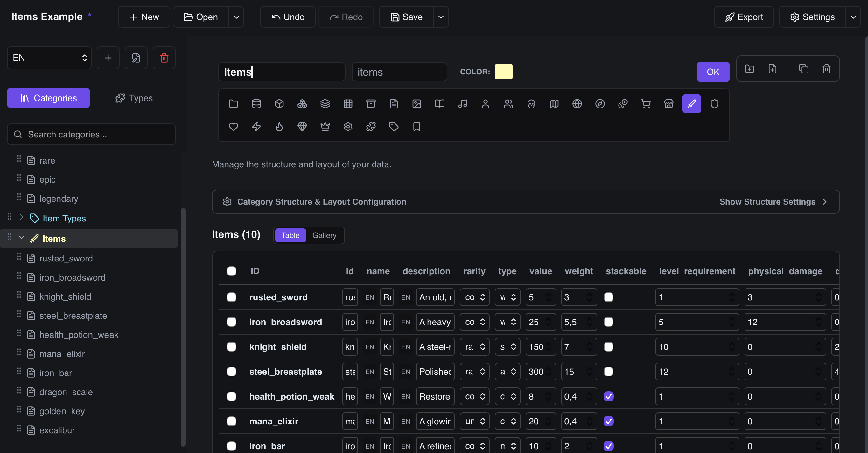Click the Undo button
868x453 pixels.
[287, 17]
